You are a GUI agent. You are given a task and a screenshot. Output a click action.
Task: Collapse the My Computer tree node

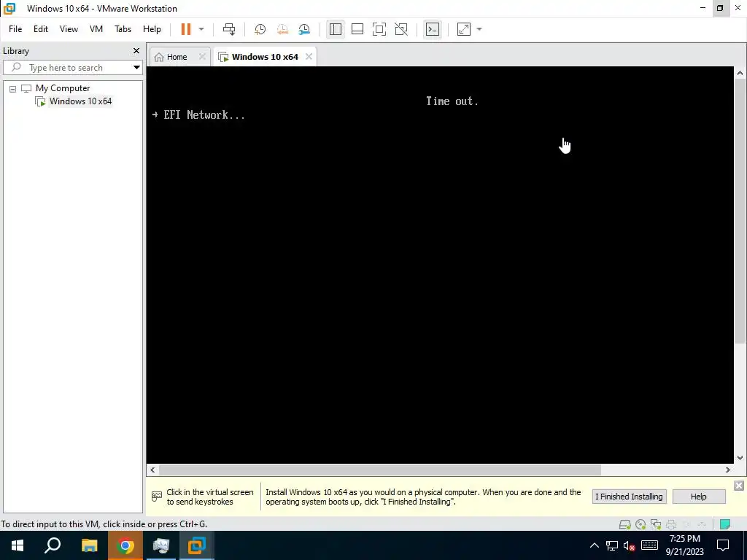pyautogui.click(x=13, y=88)
